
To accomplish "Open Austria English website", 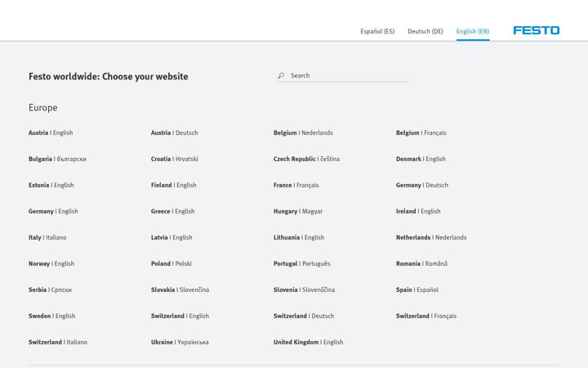I will pyautogui.click(x=51, y=132).
